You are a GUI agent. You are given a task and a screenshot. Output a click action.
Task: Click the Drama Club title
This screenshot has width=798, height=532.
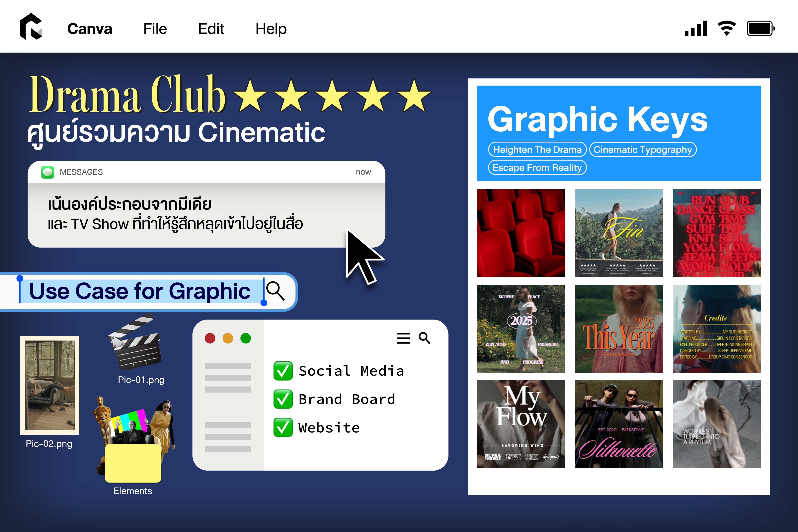click(x=127, y=94)
